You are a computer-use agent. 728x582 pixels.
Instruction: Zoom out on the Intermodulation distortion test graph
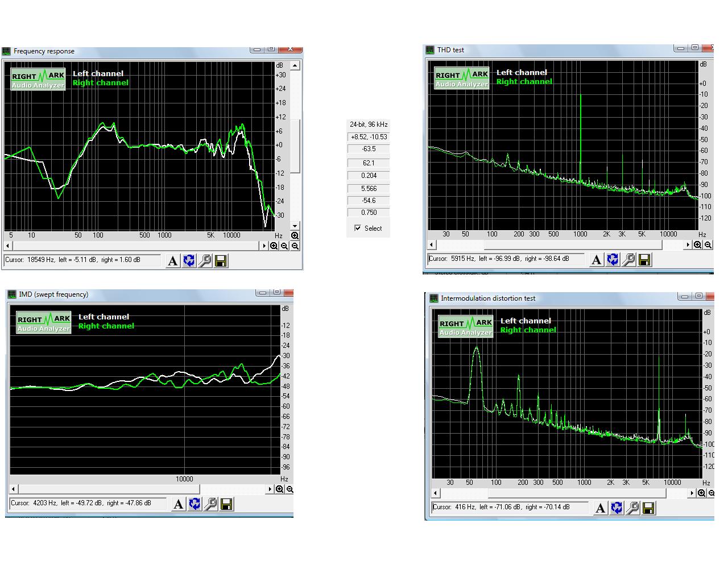pyautogui.click(x=712, y=493)
